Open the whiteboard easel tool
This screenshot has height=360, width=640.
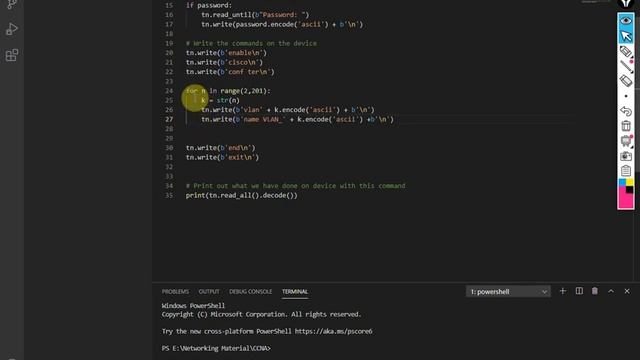pos(626,141)
